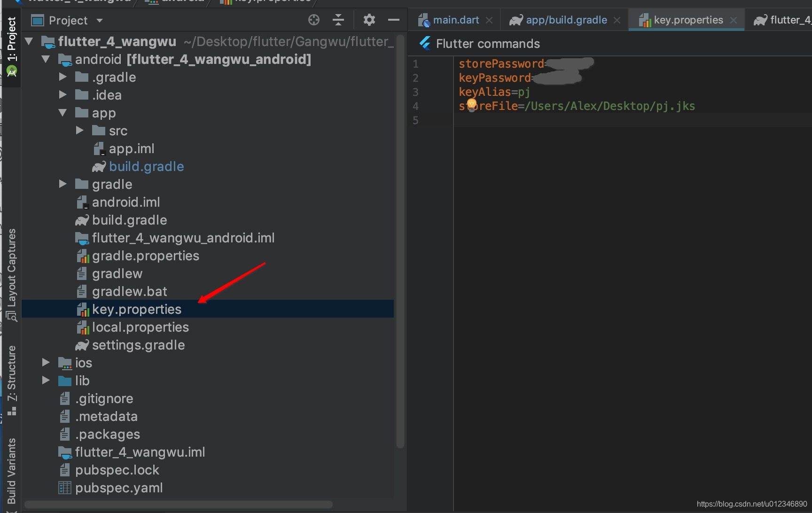Expand the src folder
This screenshot has height=513, width=812.
click(x=80, y=131)
